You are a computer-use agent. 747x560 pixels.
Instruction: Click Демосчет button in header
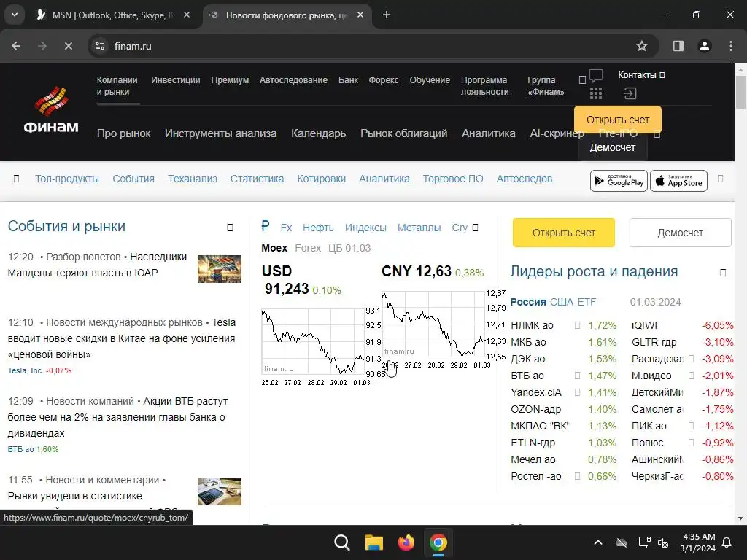(x=613, y=147)
